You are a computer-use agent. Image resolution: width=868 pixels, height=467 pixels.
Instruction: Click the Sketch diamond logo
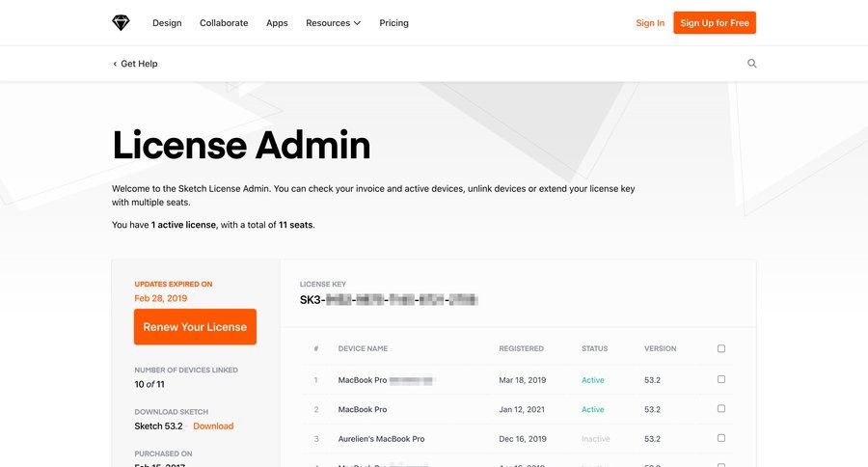(121, 23)
